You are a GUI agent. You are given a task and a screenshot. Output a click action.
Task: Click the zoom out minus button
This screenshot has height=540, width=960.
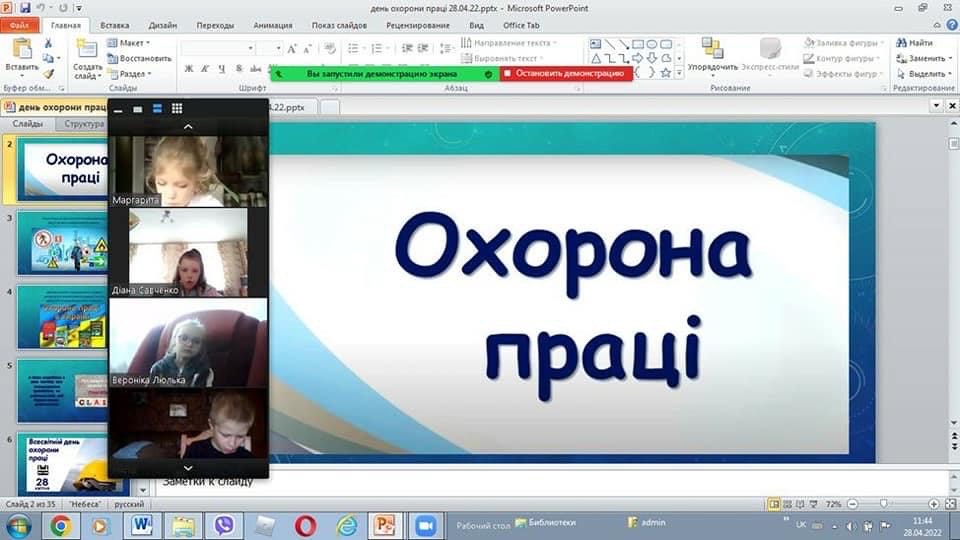852,504
